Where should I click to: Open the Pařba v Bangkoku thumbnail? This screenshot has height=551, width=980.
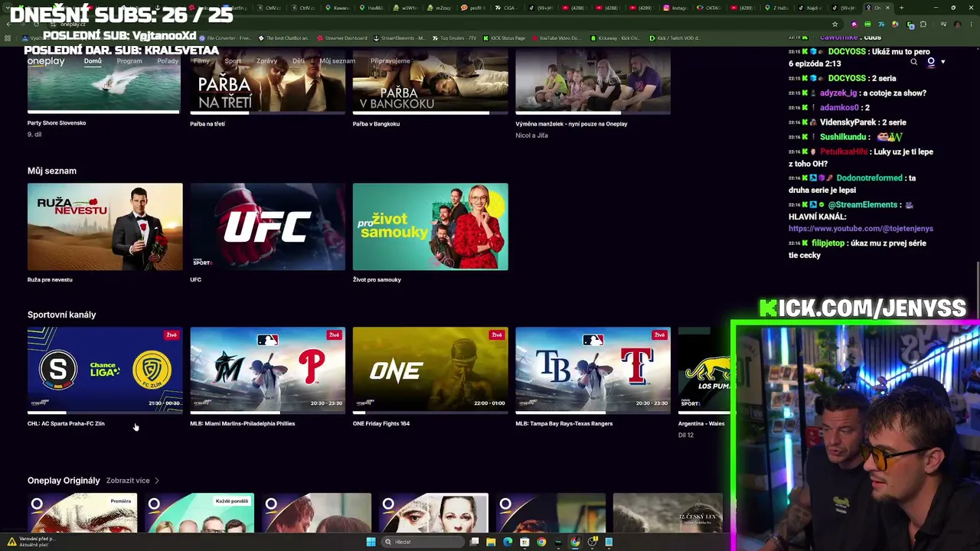coord(430,82)
